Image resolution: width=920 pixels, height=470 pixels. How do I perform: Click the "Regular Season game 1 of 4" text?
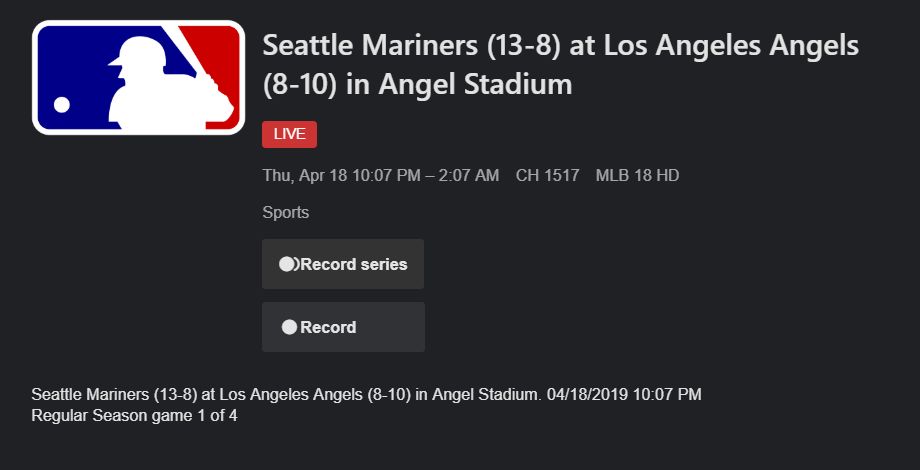pyautogui.click(x=134, y=415)
